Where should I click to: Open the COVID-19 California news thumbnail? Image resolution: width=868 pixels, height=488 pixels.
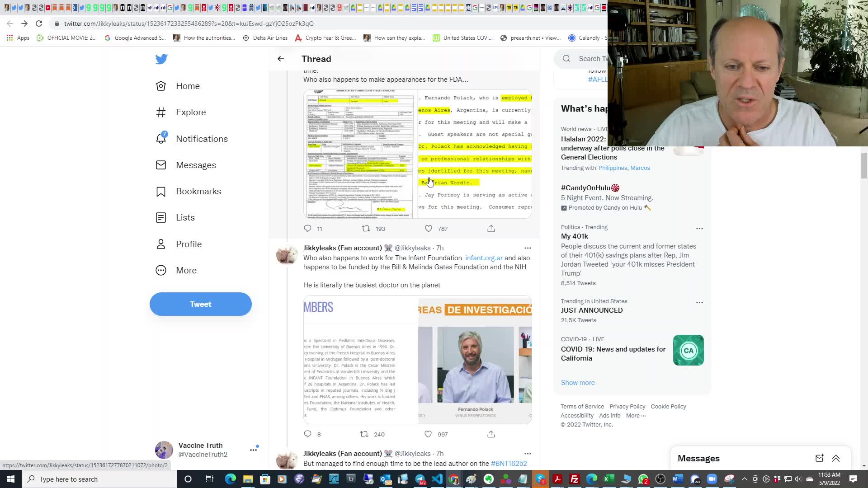688,350
